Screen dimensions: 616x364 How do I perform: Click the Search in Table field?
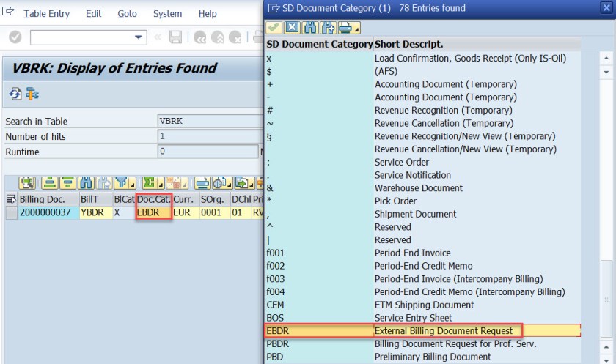click(210, 121)
